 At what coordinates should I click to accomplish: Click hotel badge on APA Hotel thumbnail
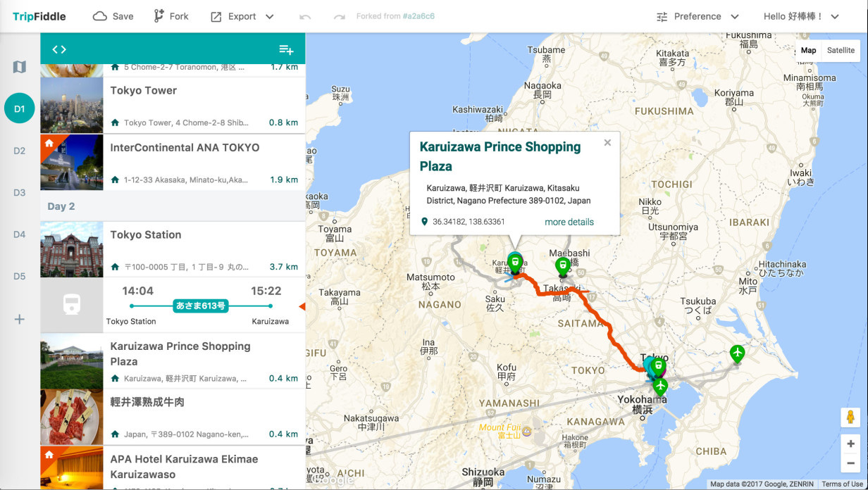click(x=49, y=454)
